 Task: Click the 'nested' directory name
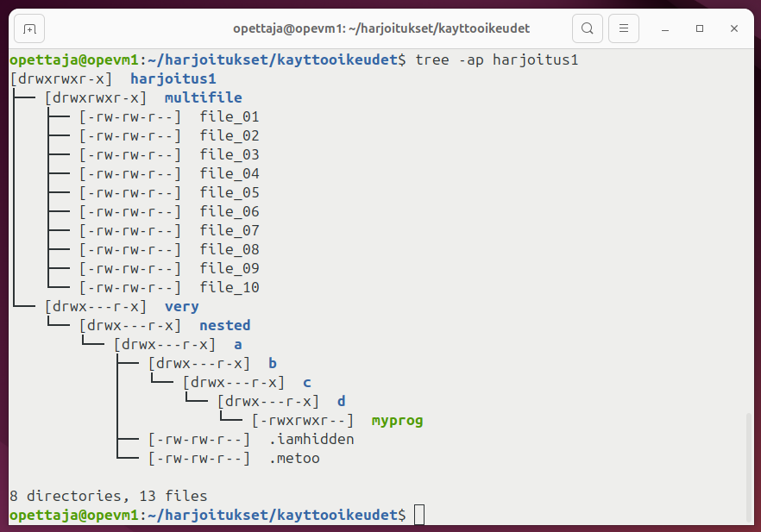coord(224,325)
